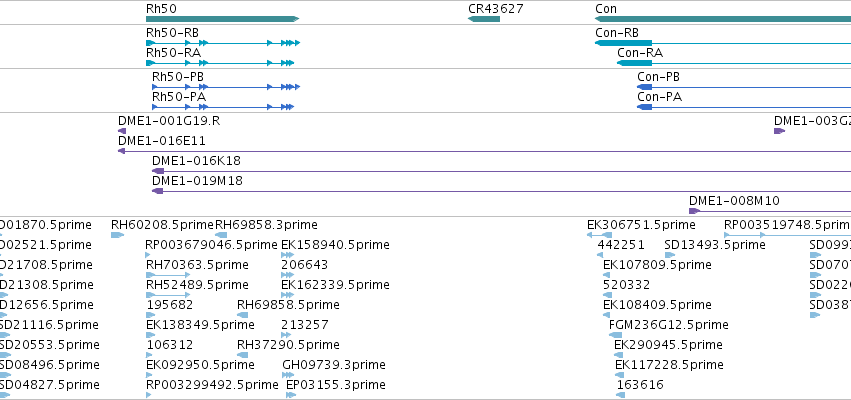Image resolution: width=851 pixels, height=400 pixels.
Task: Select the Con-RA transcript label
Action: 640,53
